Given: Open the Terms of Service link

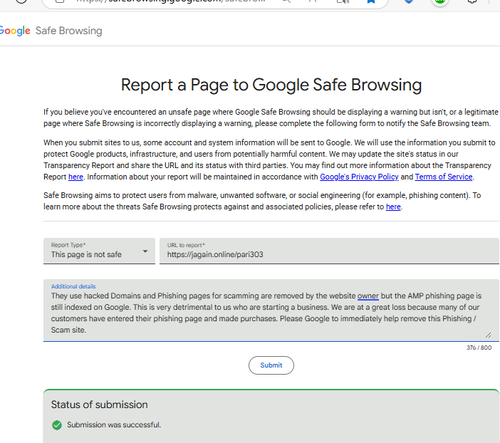Looking at the screenshot, I should click(444, 177).
